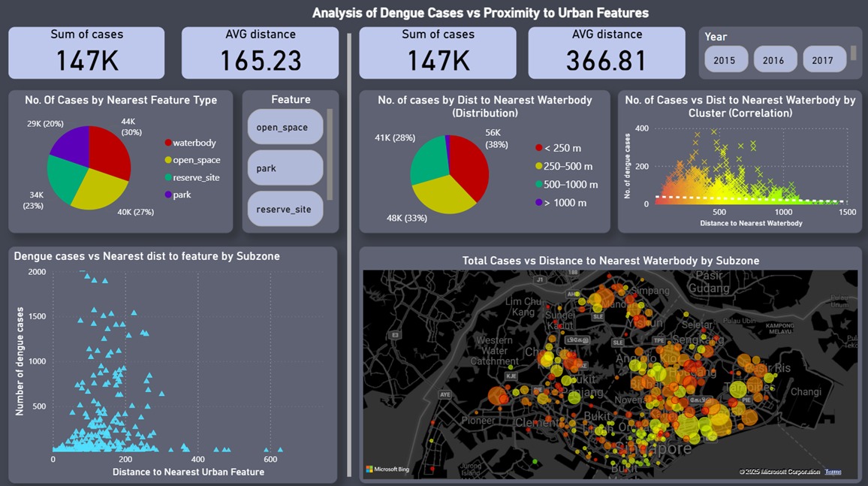The width and height of the screenshot is (868, 486).
Task: Click the '> 1000 m' legend swatch
Action: point(538,203)
